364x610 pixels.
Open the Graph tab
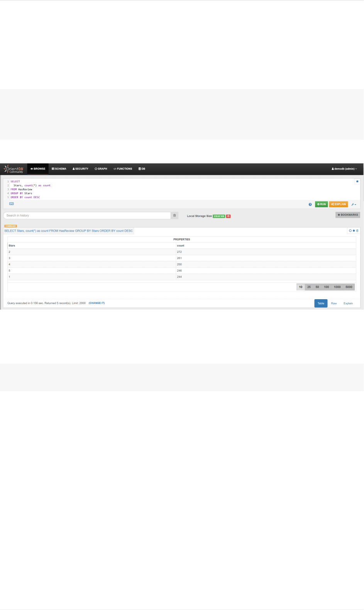(101, 169)
